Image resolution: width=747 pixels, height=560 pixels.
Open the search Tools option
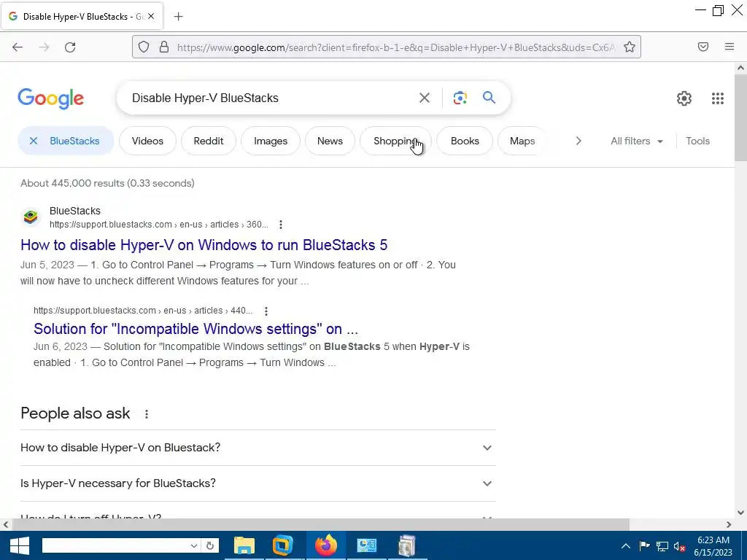(x=697, y=141)
